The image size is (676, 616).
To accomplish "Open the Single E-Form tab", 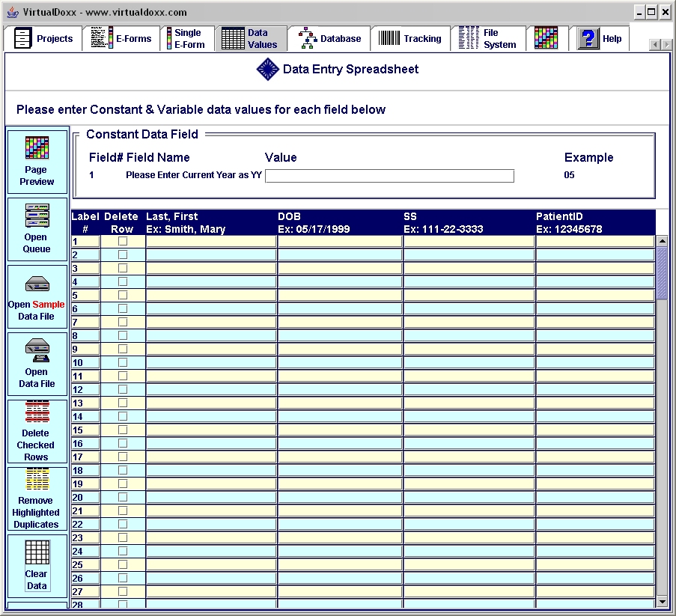I will [x=188, y=39].
